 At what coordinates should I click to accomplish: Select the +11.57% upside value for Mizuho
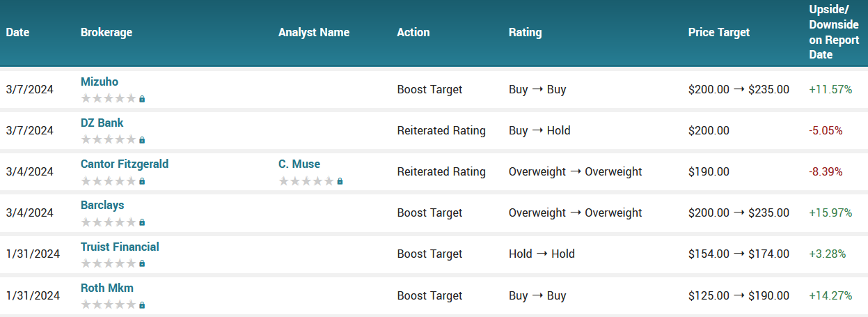[x=830, y=89]
